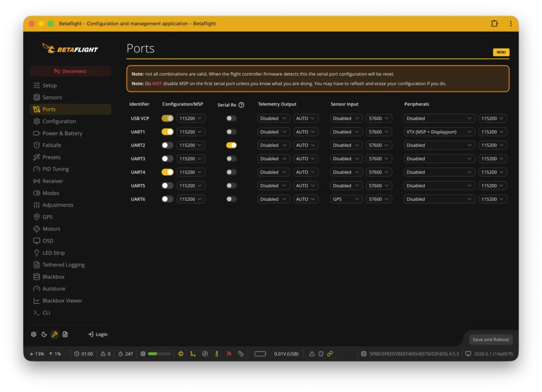Enable Serial Rx on UART6

231,199
